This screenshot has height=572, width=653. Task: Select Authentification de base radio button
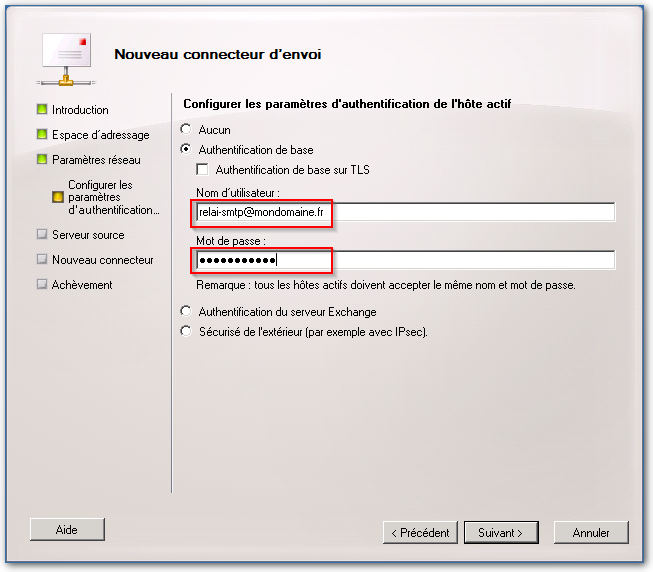pos(186,149)
